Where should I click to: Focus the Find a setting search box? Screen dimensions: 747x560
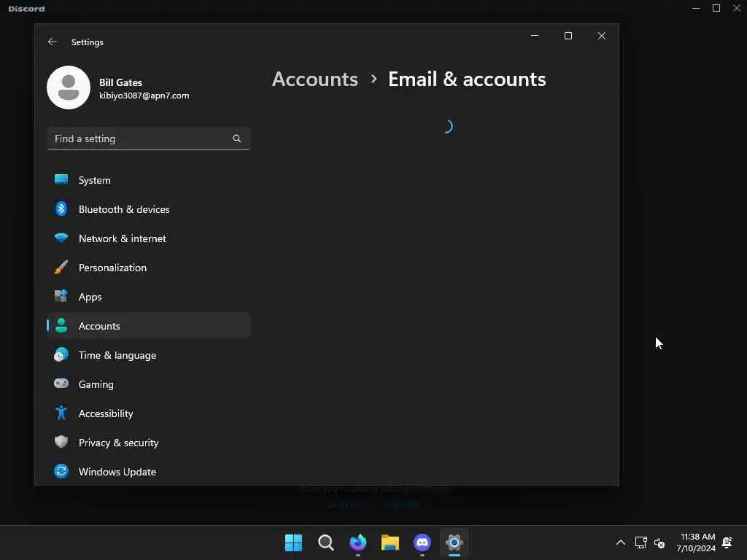149,139
